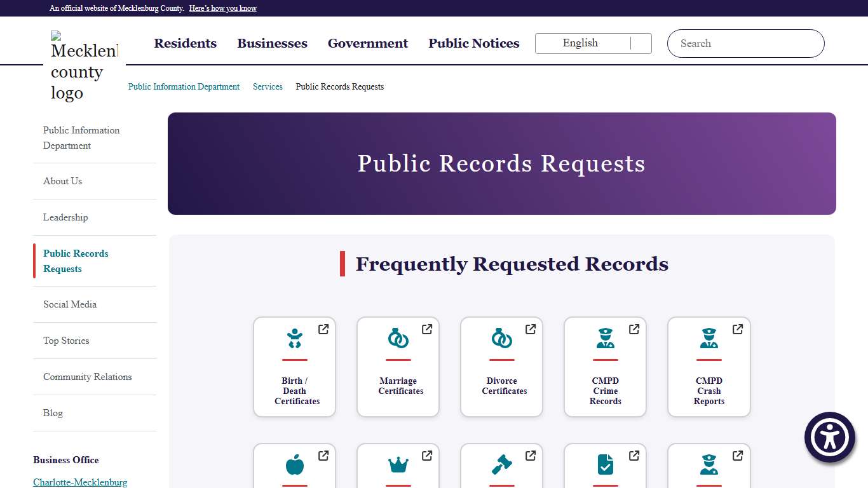Click the rings icon on Divorce Certificates card
The width and height of the screenshot is (868, 488).
coord(502,338)
